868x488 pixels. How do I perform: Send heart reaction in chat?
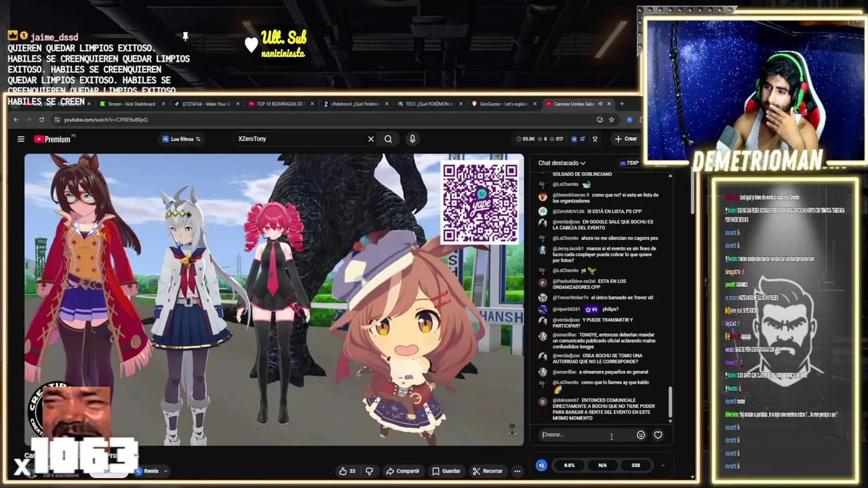pos(658,435)
